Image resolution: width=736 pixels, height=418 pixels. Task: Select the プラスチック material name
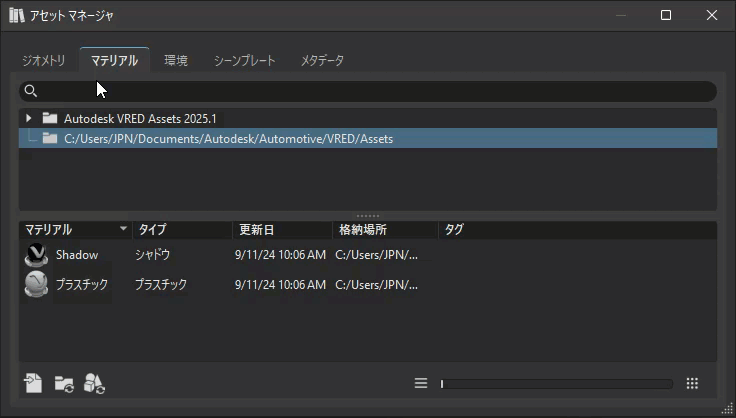pyautogui.click(x=82, y=284)
